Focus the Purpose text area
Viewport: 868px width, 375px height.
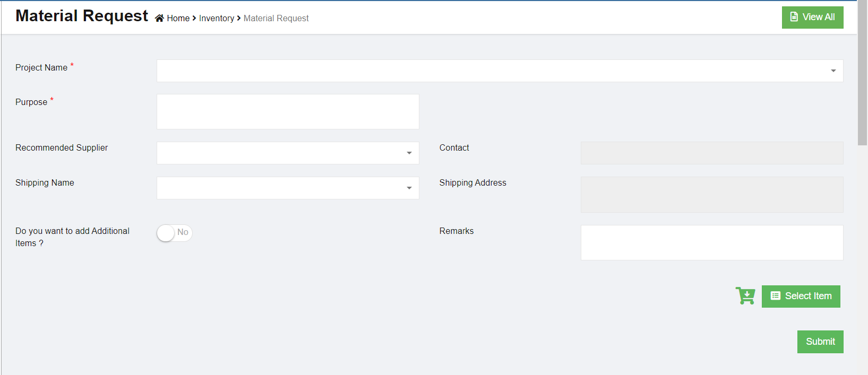coord(287,112)
